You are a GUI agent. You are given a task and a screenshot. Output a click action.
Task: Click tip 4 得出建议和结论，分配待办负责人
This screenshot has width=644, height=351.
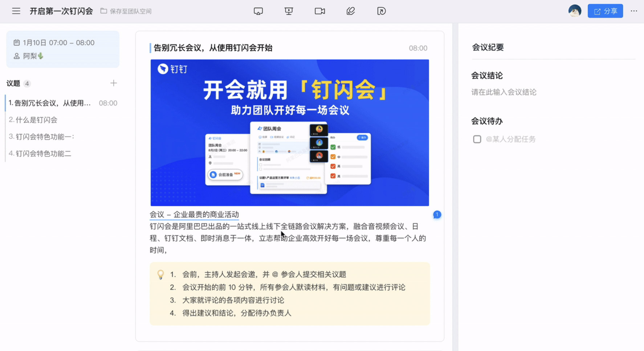[x=237, y=313]
